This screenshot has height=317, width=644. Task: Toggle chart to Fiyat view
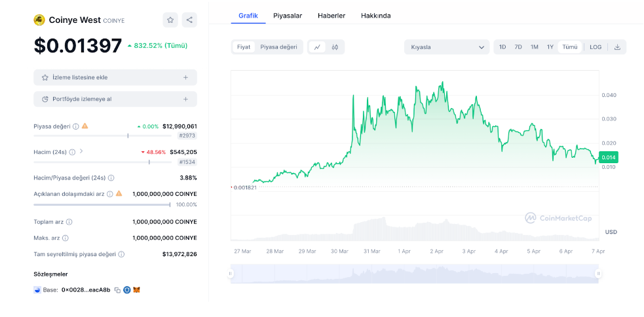tap(244, 47)
